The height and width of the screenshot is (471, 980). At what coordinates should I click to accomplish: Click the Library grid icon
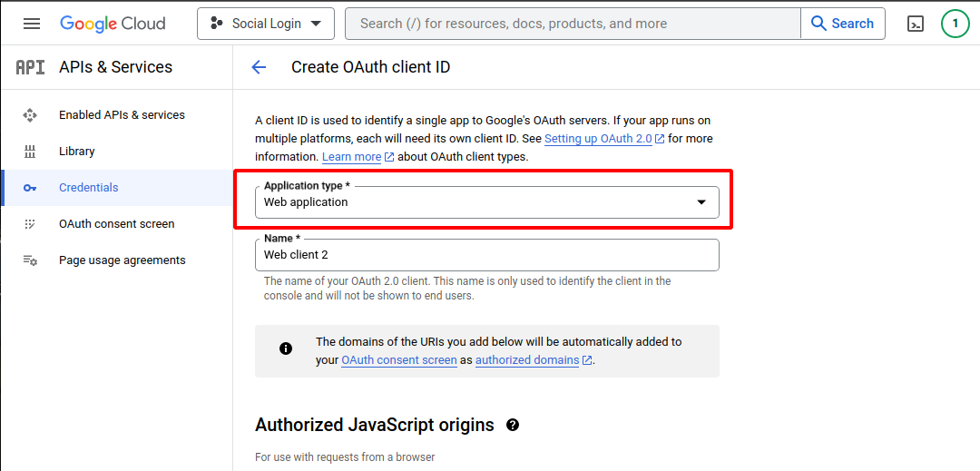(30, 152)
